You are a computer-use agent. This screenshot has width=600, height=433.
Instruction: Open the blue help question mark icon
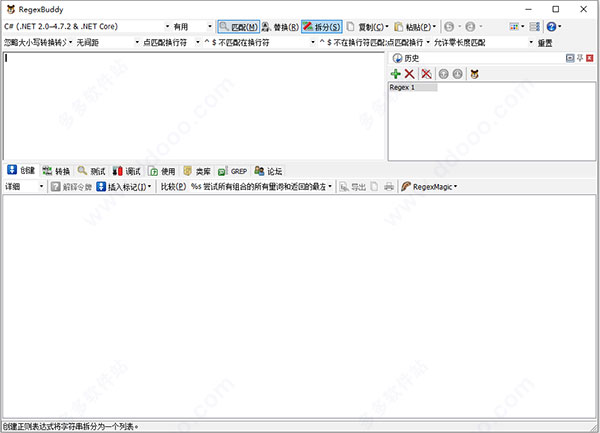[553, 27]
